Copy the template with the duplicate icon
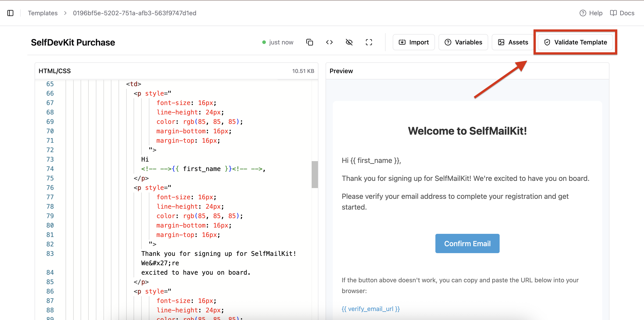Viewport: 644px width, 320px height. pos(309,42)
